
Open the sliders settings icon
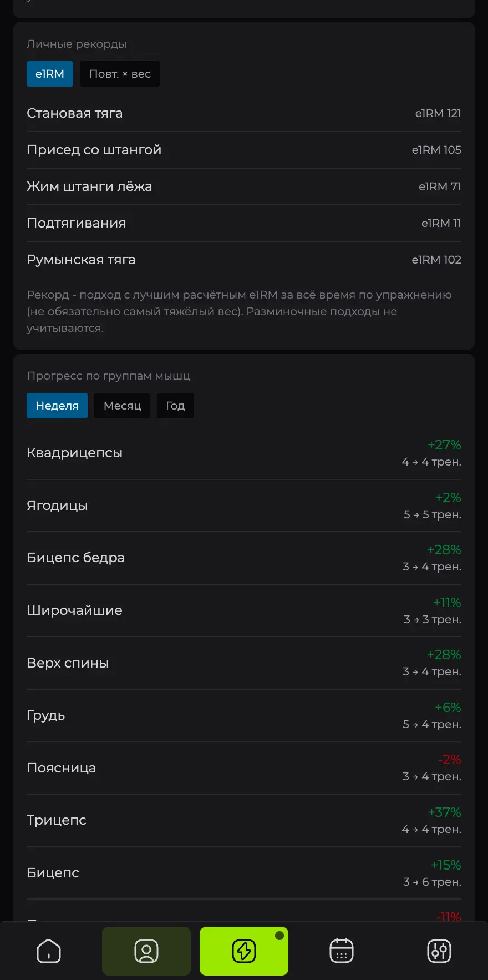[x=439, y=951]
